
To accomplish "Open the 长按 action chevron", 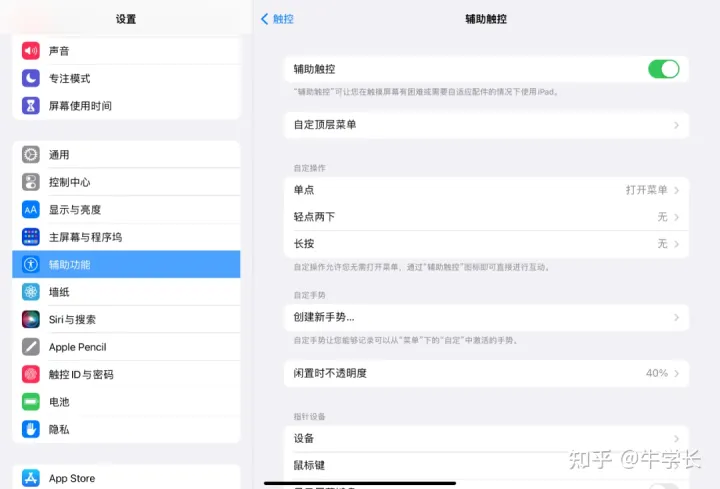I will 676,244.
